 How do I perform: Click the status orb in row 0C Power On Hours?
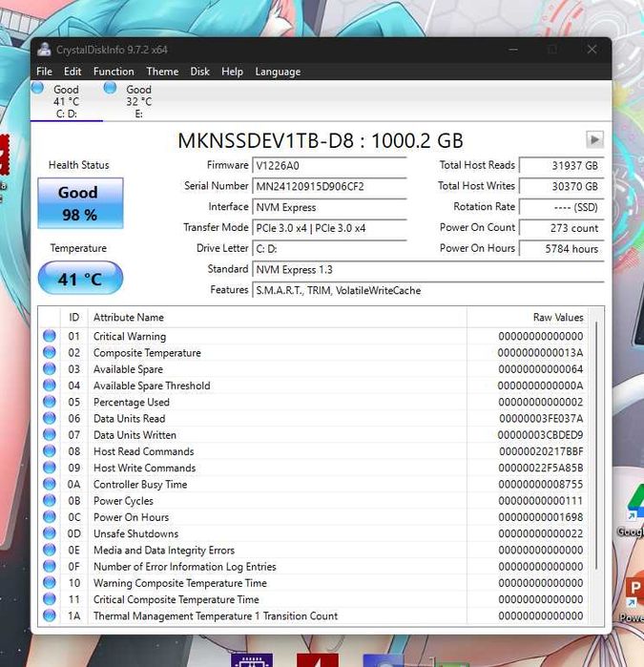pos(50,517)
